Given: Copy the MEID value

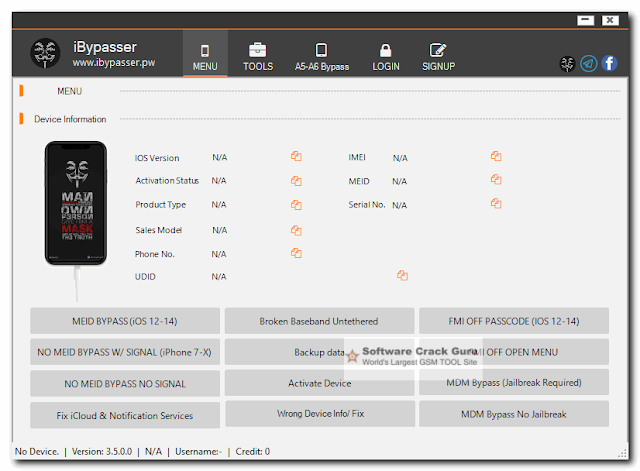Looking at the screenshot, I should 496,180.
